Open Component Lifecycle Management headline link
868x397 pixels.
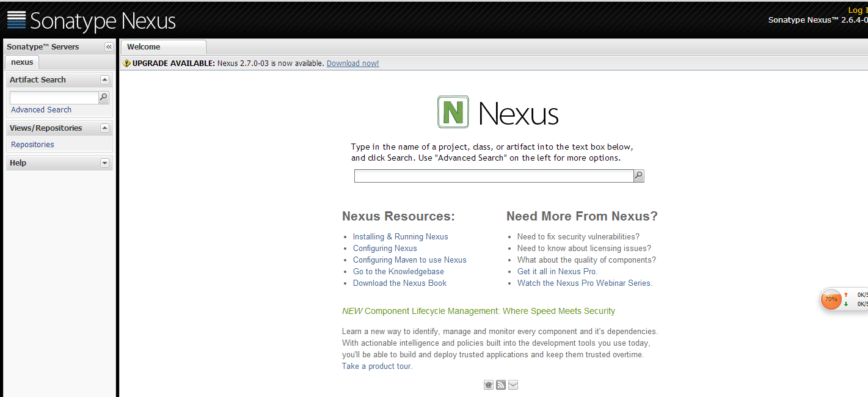(x=478, y=311)
